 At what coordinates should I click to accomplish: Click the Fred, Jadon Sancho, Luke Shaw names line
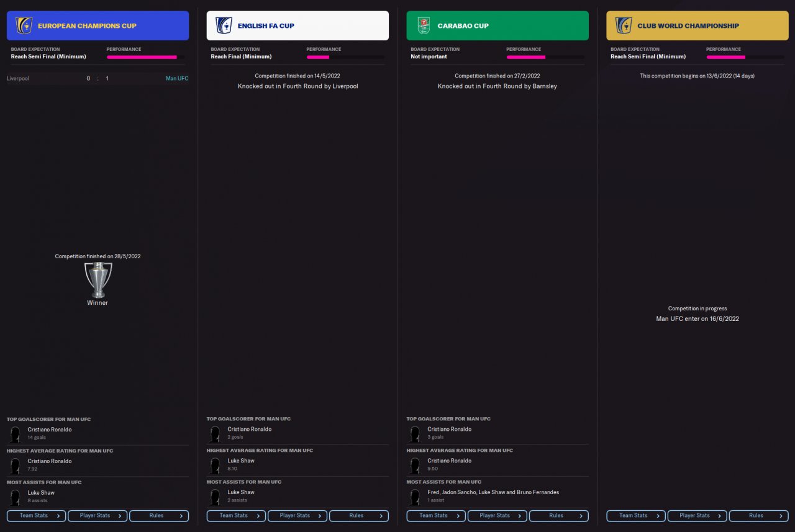tap(493, 493)
